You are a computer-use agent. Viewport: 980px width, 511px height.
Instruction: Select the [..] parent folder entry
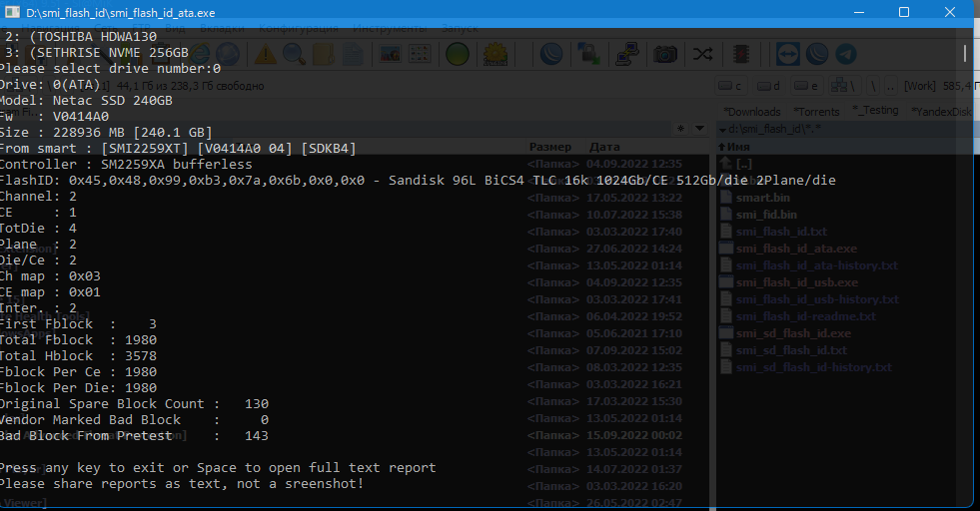point(744,164)
